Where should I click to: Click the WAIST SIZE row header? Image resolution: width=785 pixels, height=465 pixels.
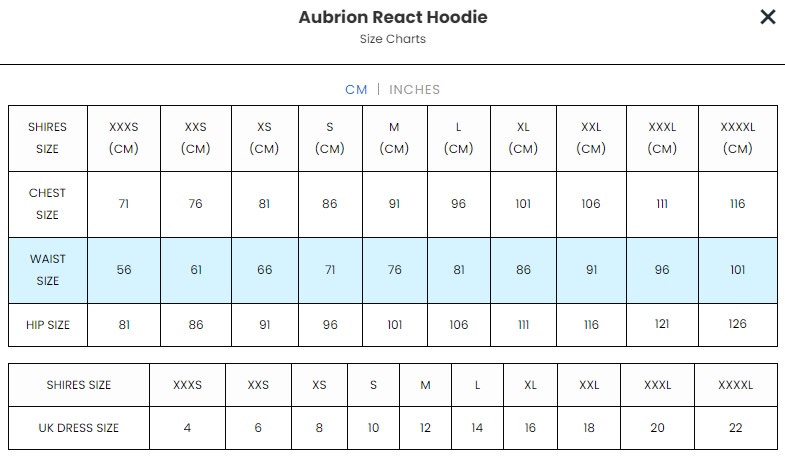coord(48,270)
